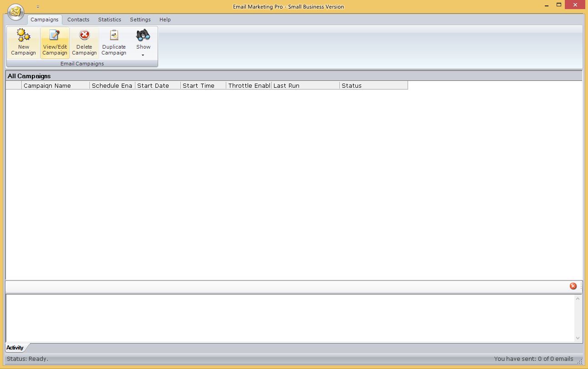Click the activity panel scroll-up arrow
This screenshot has width=588, height=369.
[578, 299]
